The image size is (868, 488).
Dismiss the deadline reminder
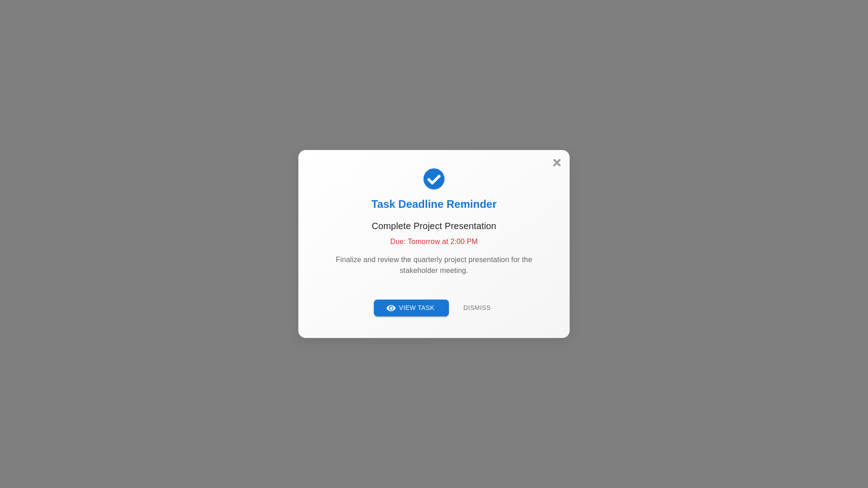click(477, 308)
